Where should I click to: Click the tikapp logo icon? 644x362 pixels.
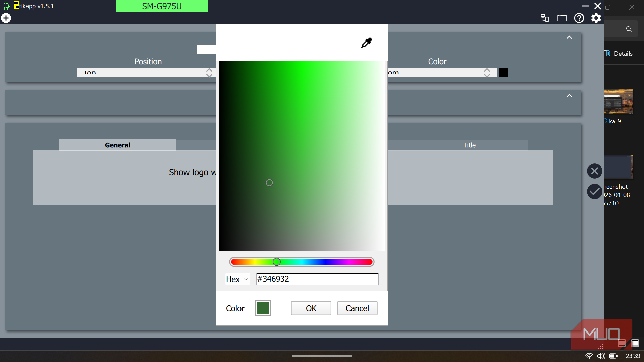6,6
